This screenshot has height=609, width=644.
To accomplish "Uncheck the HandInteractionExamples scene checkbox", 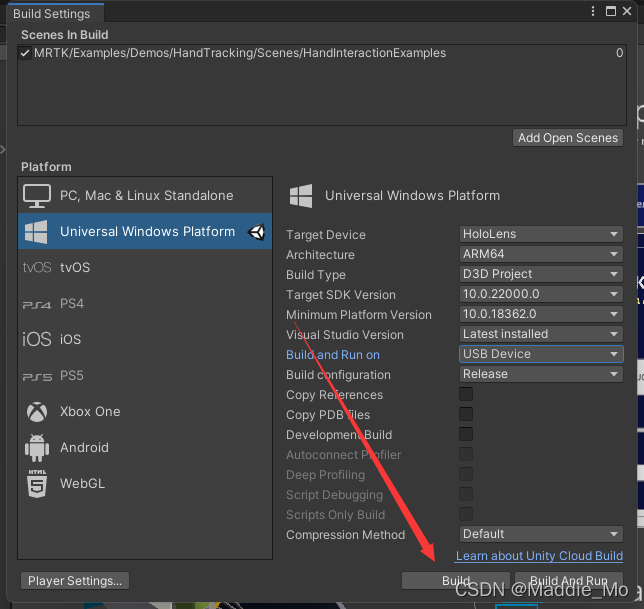I will [25, 53].
